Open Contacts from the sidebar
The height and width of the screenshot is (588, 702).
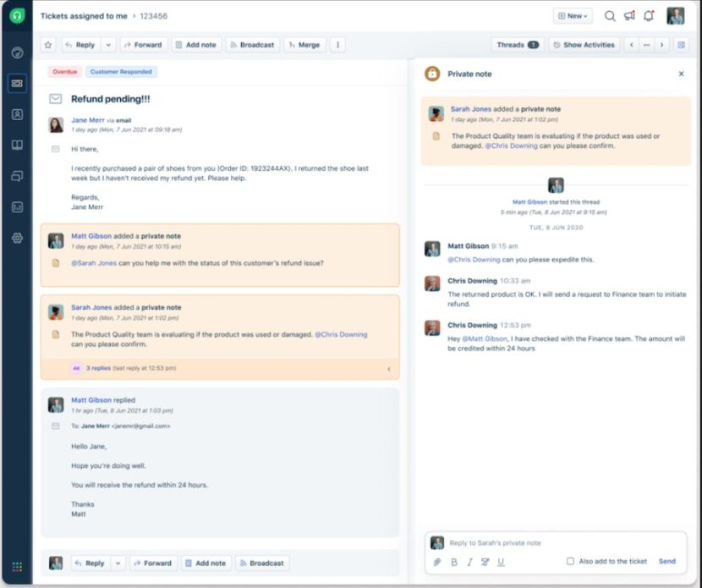pyautogui.click(x=17, y=114)
